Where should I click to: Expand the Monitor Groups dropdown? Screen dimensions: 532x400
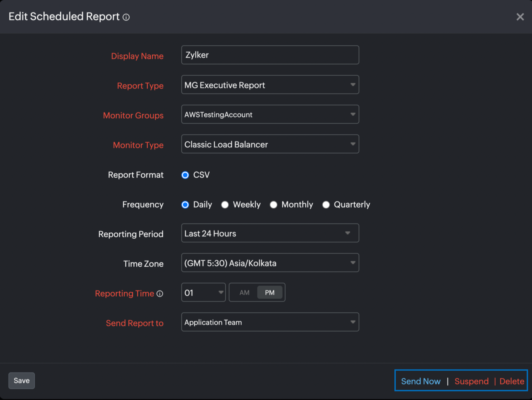tap(270, 115)
